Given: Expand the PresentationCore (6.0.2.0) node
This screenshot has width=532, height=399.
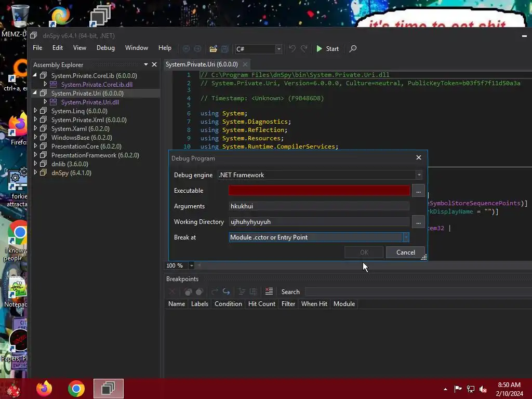Looking at the screenshot, I should (35, 146).
